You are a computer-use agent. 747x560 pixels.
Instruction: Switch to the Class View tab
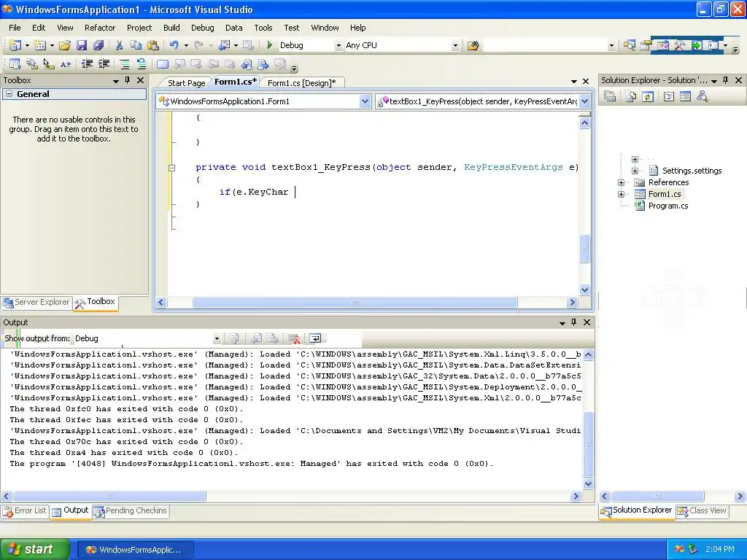[x=703, y=511]
